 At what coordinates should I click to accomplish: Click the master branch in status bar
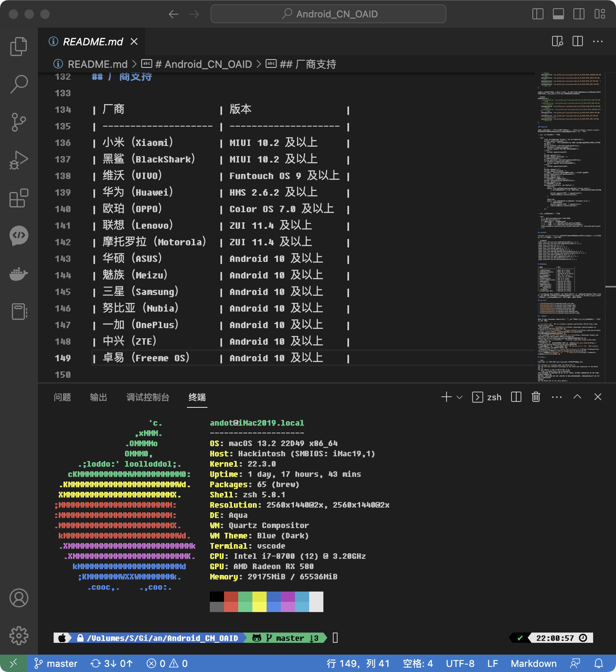(56, 663)
